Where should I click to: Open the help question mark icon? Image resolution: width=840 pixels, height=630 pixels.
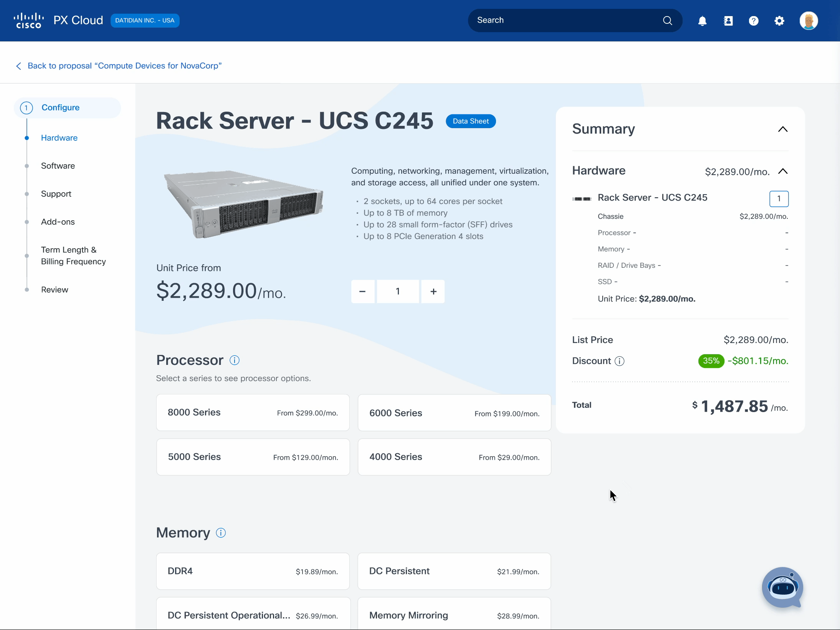[x=754, y=21]
